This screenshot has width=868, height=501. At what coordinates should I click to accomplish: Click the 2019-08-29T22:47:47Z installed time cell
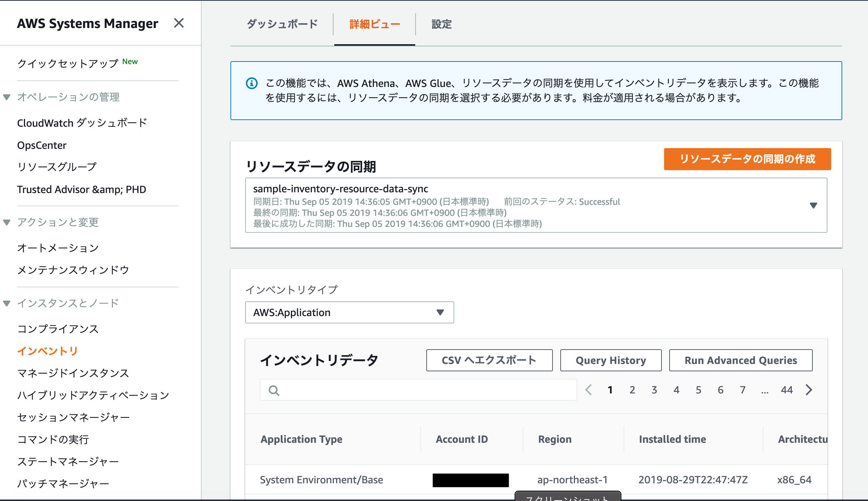tap(693, 480)
